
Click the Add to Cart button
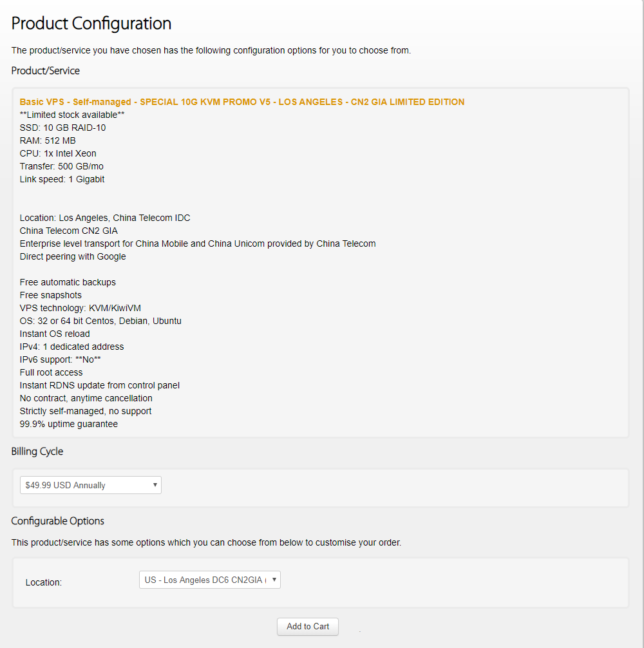pyautogui.click(x=308, y=626)
